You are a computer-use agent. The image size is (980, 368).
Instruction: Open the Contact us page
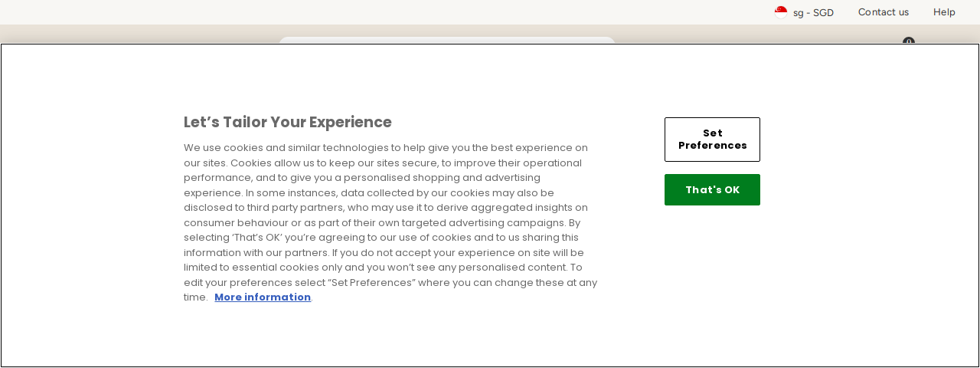click(x=884, y=12)
